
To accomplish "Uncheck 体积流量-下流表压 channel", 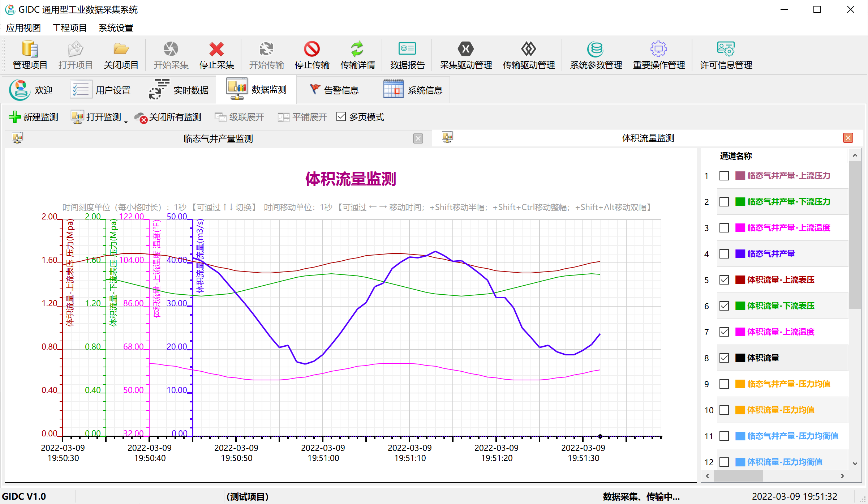I will (x=724, y=306).
